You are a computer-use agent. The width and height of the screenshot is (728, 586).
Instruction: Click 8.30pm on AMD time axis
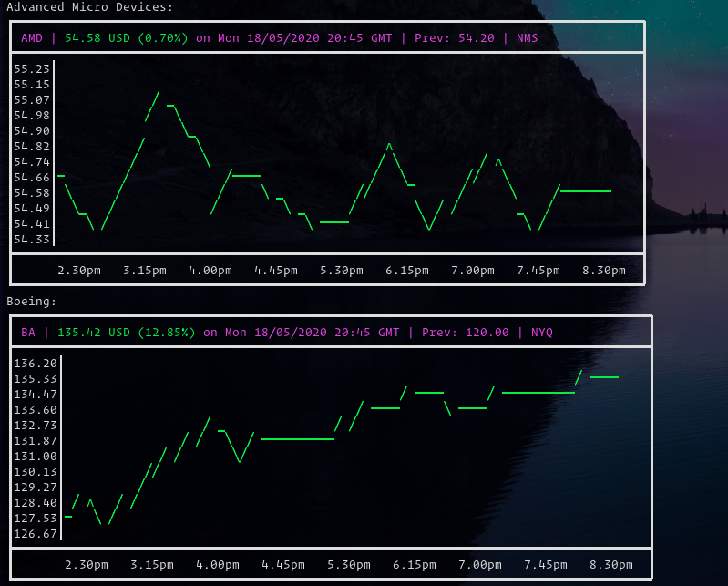pyautogui.click(x=604, y=271)
